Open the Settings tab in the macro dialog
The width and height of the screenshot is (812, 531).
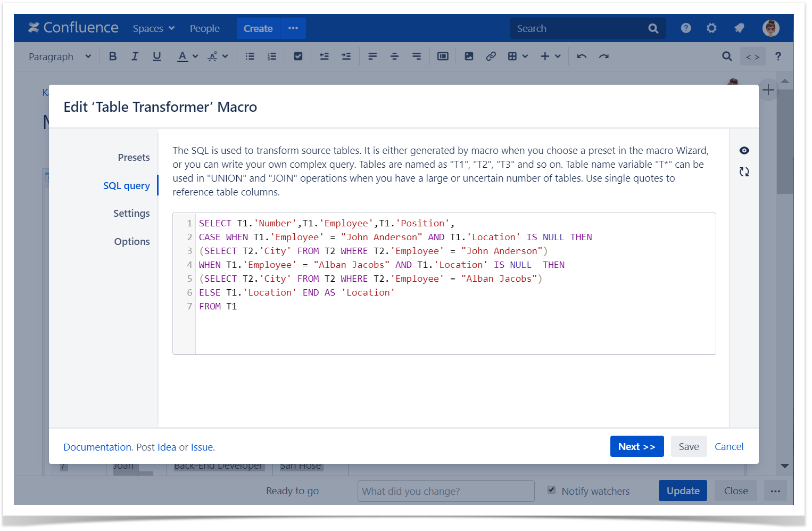tap(131, 214)
